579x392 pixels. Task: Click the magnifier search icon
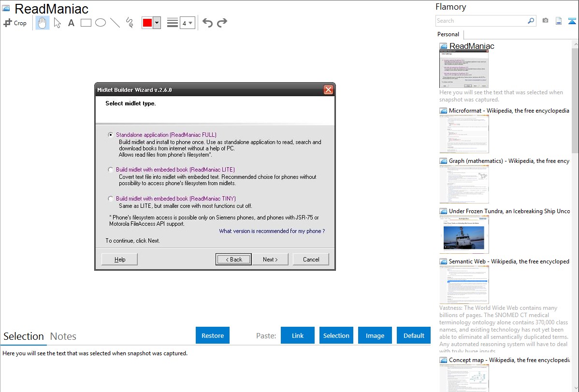(531, 21)
